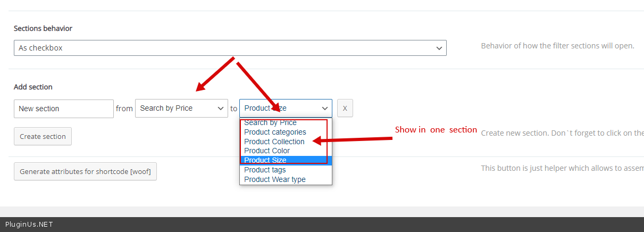Click the 'Add section' heading label
644x232 pixels.
coord(33,87)
